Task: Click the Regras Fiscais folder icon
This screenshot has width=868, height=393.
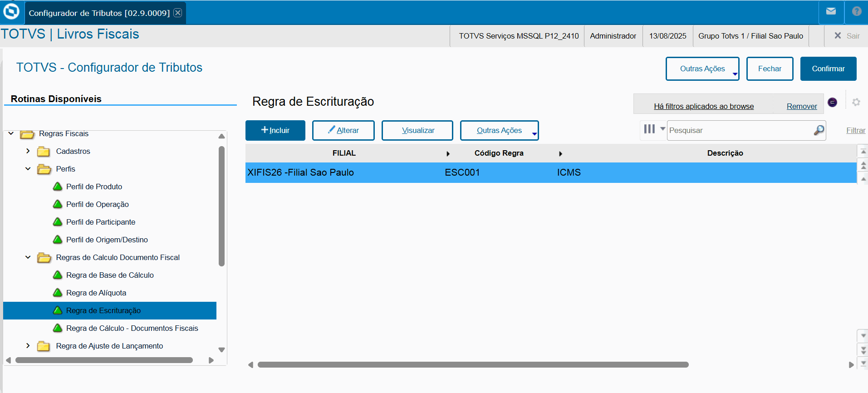Action: [x=27, y=134]
